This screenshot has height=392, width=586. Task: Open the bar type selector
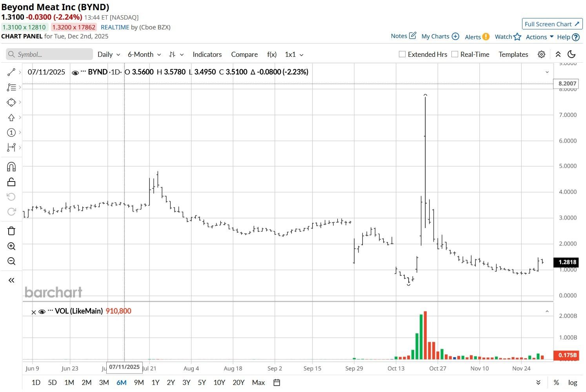pyautogui.click(x=176, y=54)
